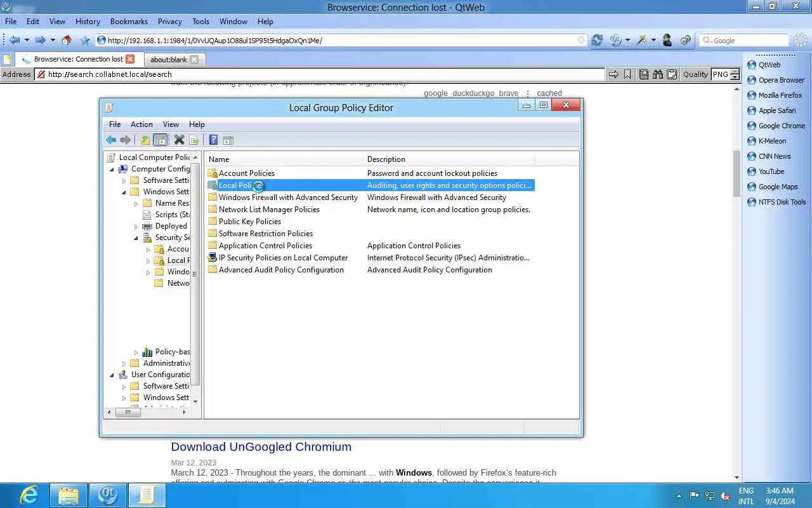The width and height of the screenshot is (812, 508).
Task: Enable private browsing spy icon
Action: [667, 40]
